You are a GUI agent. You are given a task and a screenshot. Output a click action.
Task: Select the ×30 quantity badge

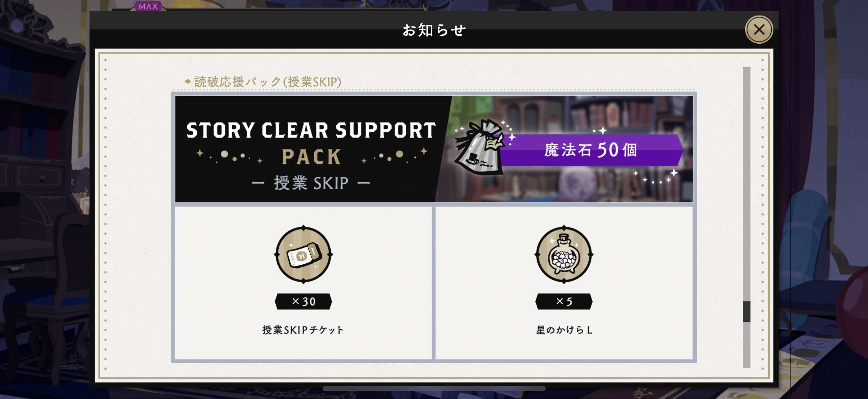303,301
